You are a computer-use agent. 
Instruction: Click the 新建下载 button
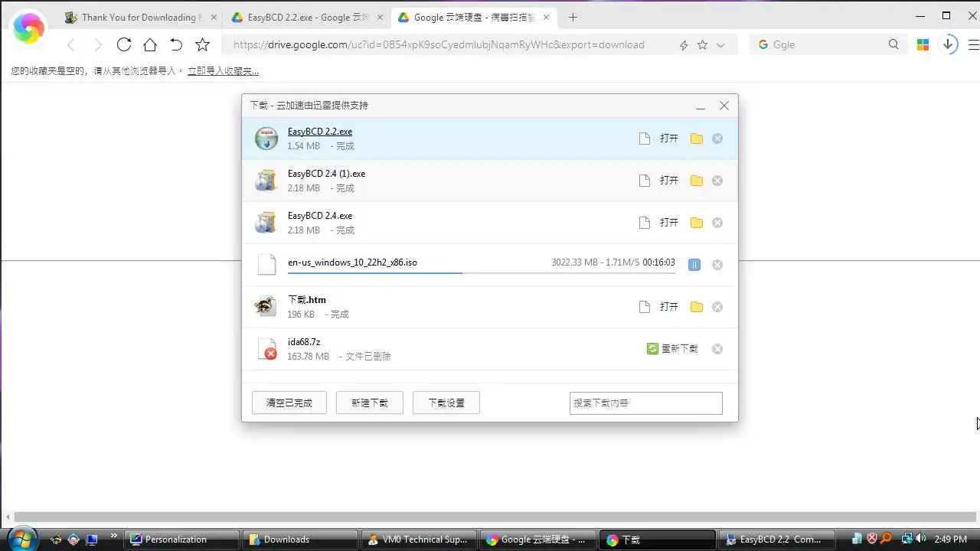point(370,403)
